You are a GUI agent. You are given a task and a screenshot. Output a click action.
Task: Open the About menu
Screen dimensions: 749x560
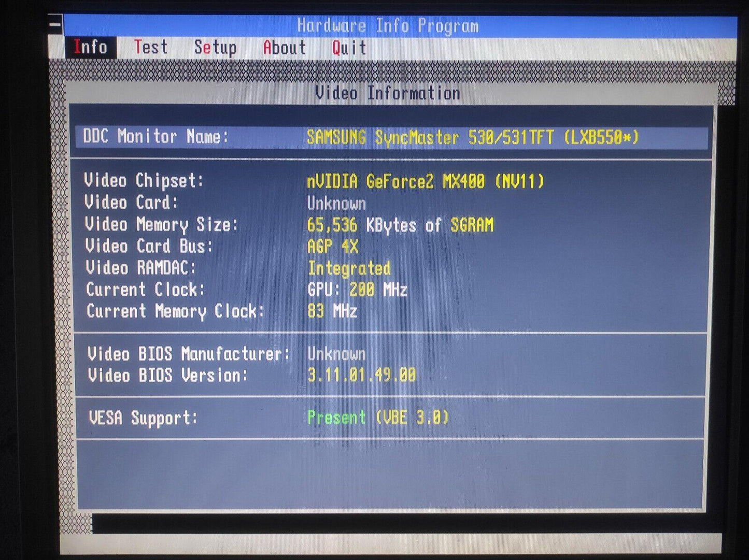coord(284,48)
